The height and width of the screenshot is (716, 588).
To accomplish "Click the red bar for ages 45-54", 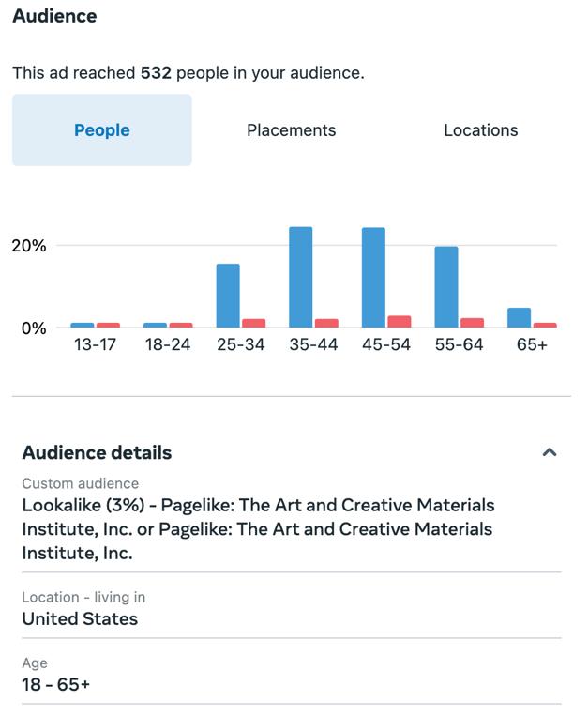I will pyautogui.click(x=400, y=322).
